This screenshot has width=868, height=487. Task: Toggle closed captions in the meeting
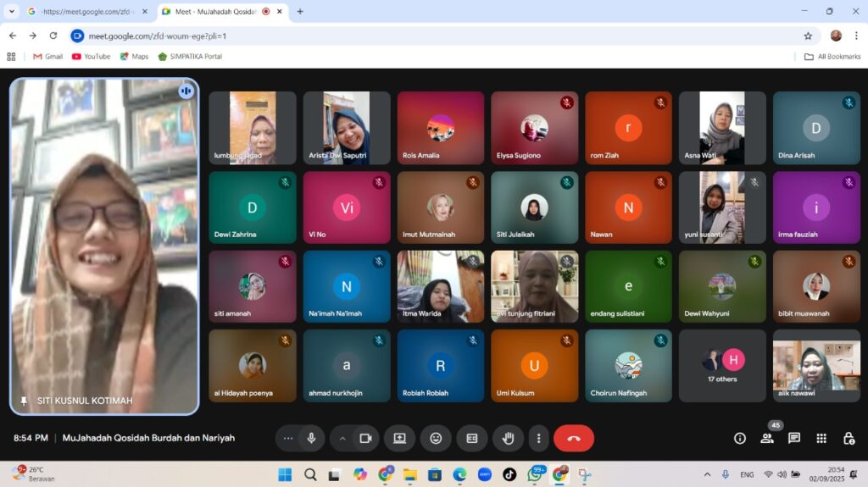tap(472, 438)
